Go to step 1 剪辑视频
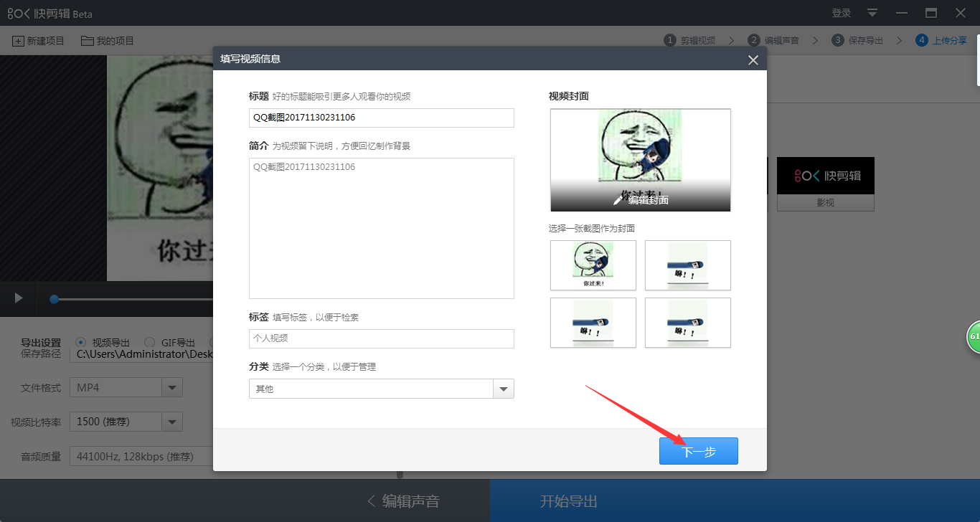 click(x=690, y=40)
